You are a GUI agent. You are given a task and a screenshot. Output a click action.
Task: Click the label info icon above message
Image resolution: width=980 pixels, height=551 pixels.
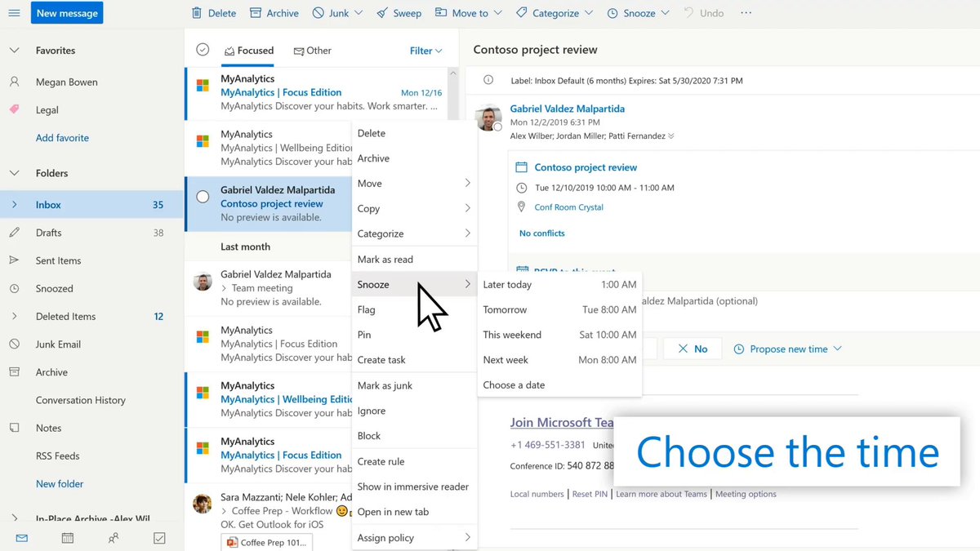[x=488, y=80]
